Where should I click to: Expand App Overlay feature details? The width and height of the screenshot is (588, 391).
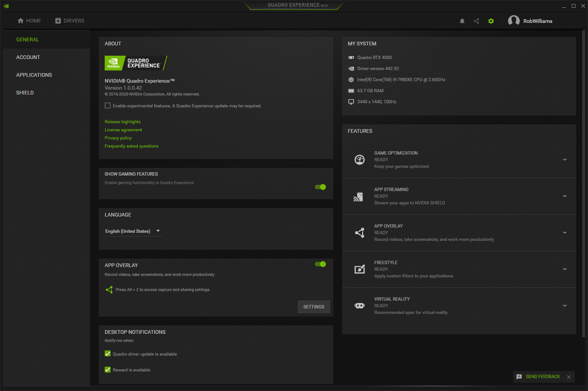[565, 233]
